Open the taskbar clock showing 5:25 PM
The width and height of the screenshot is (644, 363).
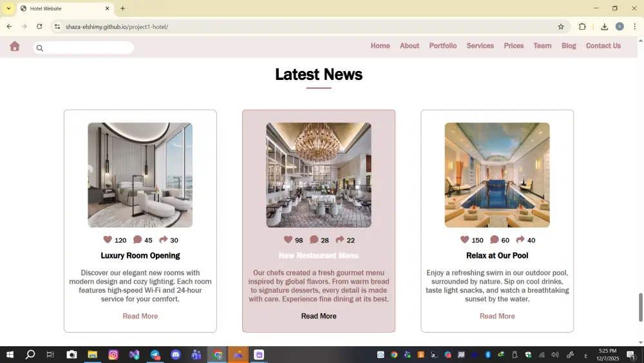(x=607, y=355)
